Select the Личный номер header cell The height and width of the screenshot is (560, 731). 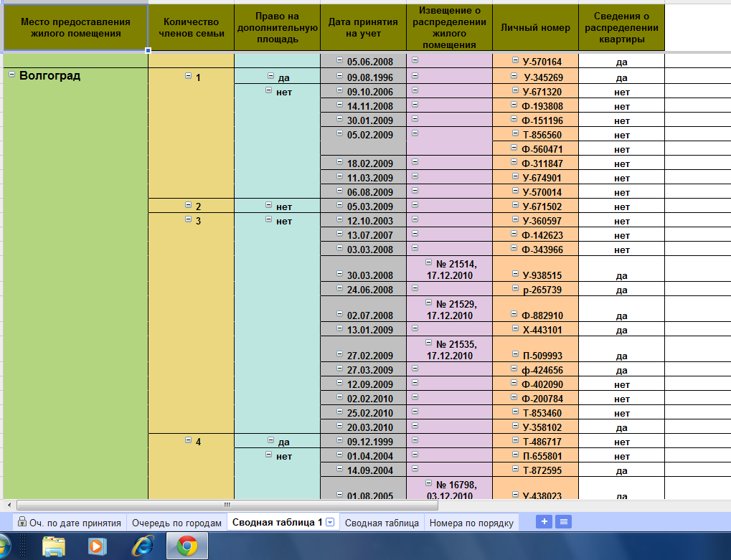pyautogui.click(x=535, y=28)
